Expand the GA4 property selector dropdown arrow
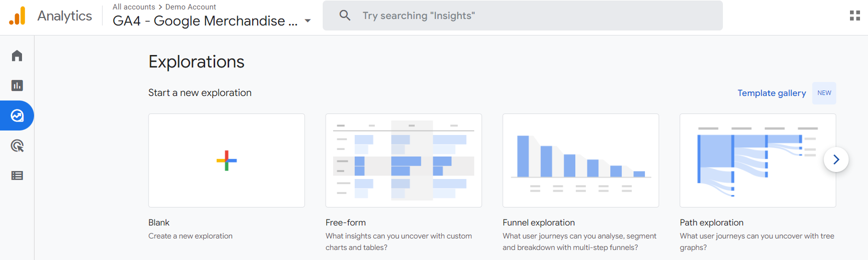The image size is (868, 260). tap(308, 21)
